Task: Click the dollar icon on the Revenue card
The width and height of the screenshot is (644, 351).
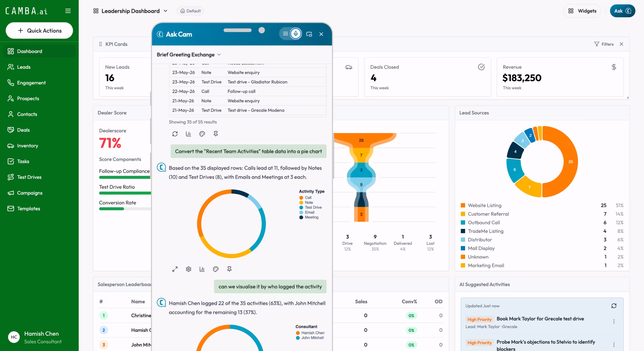Action: pyautogui.click(x=614, y=67)
